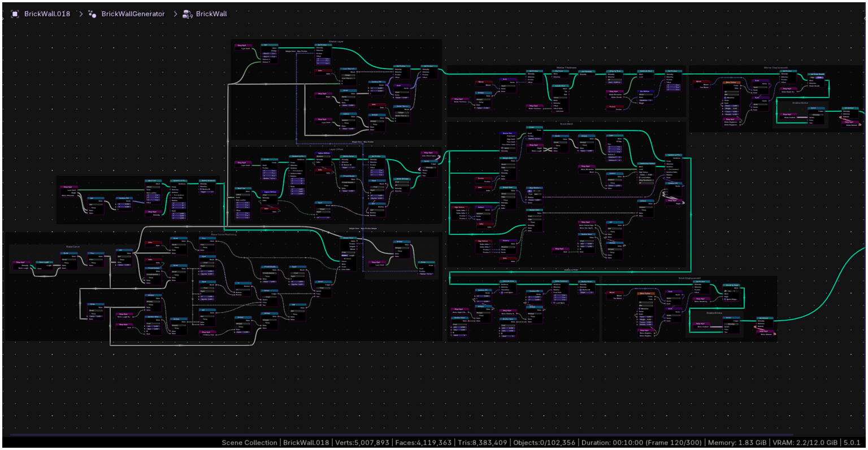Select the Base Curve frame label
The image size is (868, 450).
tap(73, 247)
